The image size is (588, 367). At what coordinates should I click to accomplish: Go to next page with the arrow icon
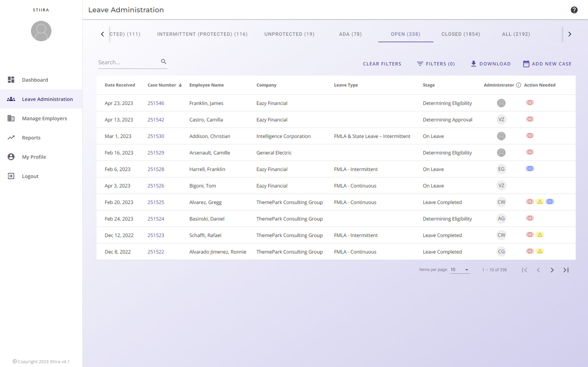click(552, 270)
